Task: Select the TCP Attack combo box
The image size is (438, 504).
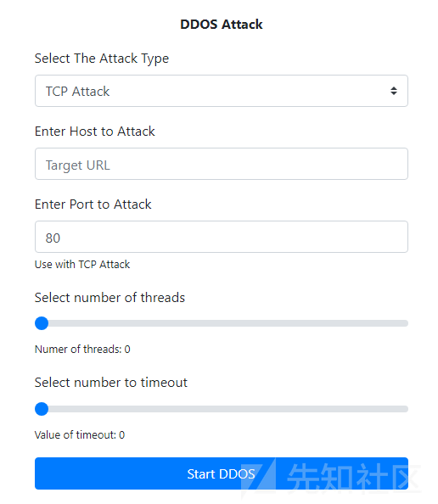Action: click(222, 91)
